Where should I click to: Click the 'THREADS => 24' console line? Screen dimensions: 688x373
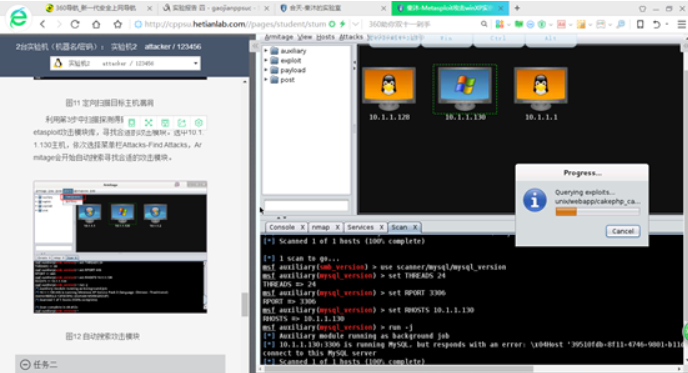click(289, 284)
